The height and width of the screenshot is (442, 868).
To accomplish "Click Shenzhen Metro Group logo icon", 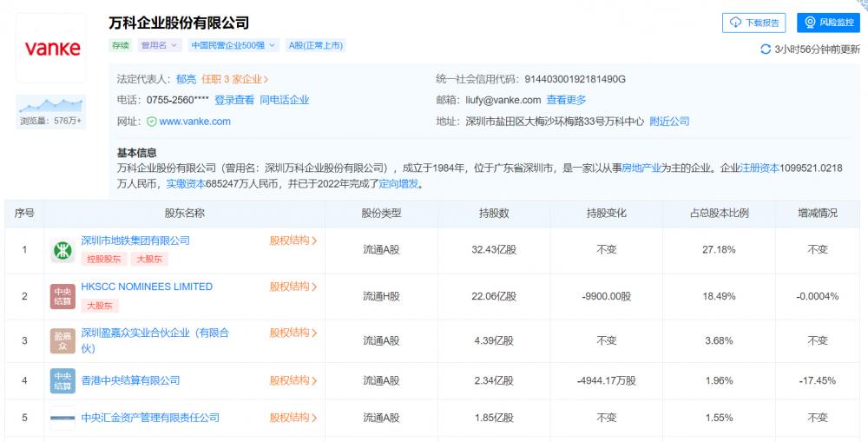I will (x=62, y=251).
